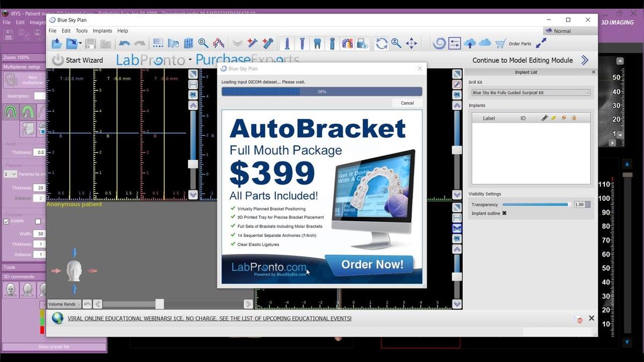644x362 pixels.
Task: Click the rotate refresh arrows icon
Action: (x=382, y=44)
